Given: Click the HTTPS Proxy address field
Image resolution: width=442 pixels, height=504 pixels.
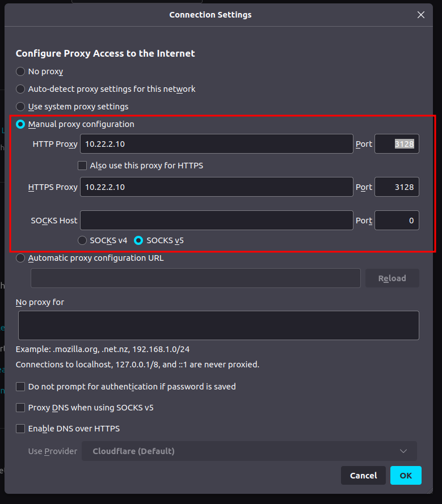Looking at the screenshot, I should coord(216,187).
